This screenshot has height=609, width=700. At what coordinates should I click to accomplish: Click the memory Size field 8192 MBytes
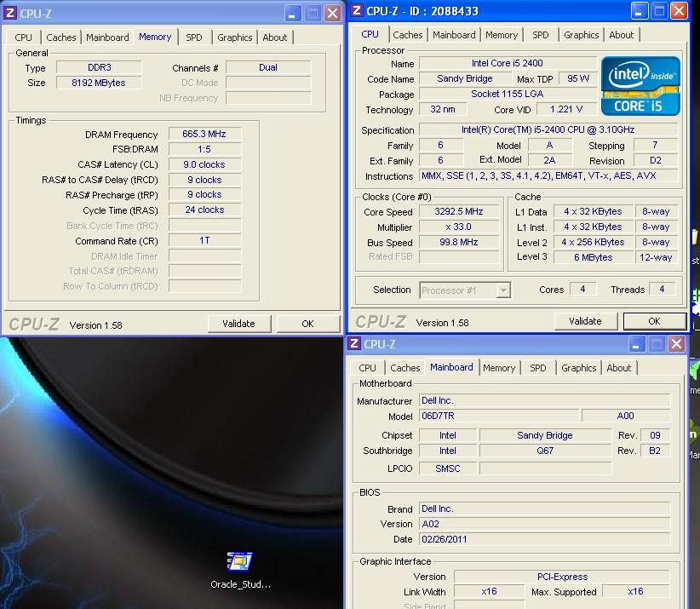[99, 83]
